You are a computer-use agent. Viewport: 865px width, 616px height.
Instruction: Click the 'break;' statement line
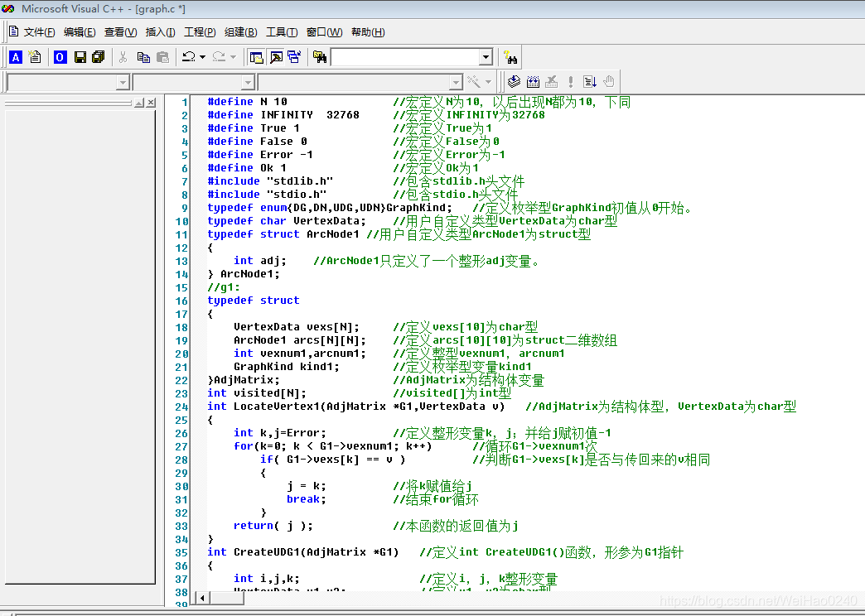(x=307, y=499)
